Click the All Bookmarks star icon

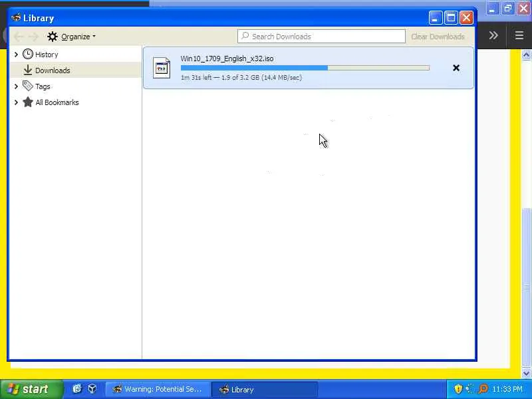pos(28,102)
